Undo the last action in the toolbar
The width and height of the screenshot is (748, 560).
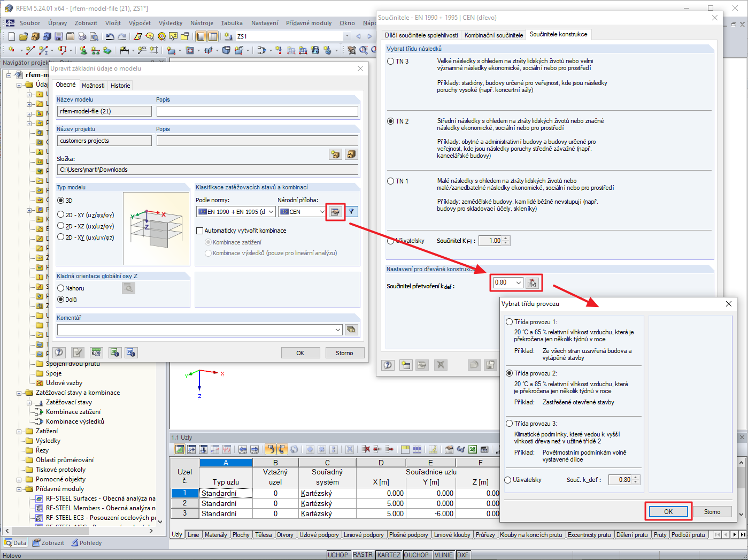[x=110, y=36]
